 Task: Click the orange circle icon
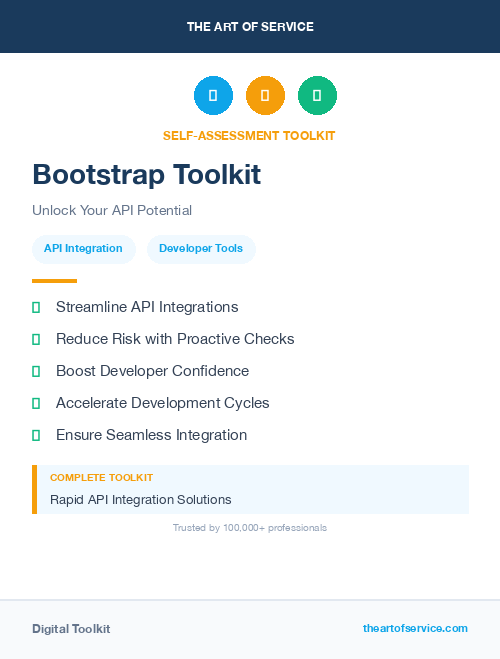click(265, 95)
